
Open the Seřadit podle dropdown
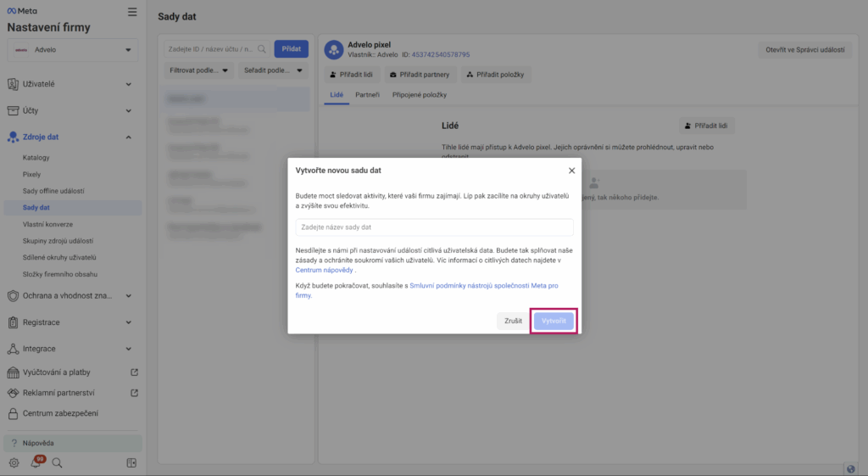[x=272, y=71]
